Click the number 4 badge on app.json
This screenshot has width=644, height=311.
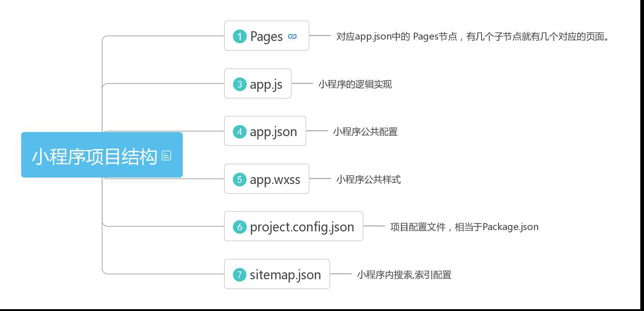coord(240,132)
